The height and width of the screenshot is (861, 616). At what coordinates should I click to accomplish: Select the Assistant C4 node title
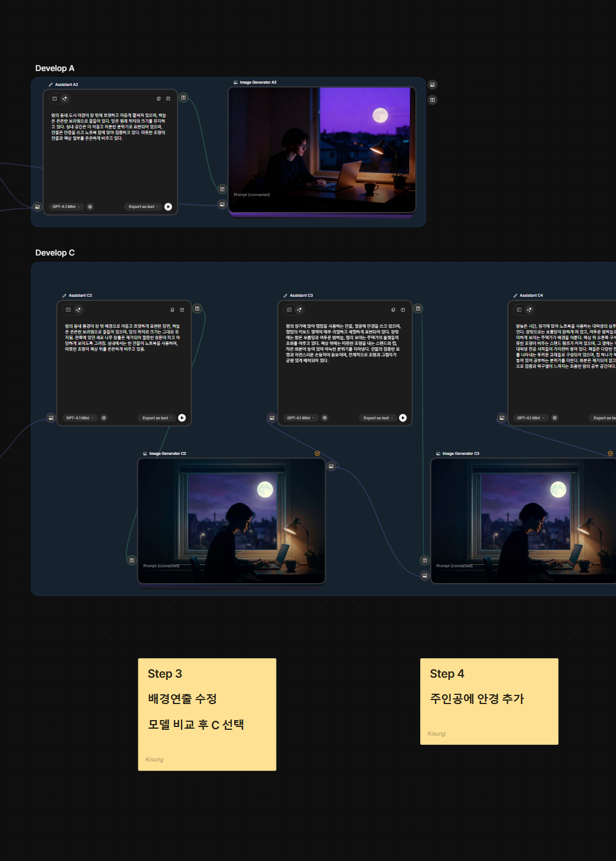pyautogui.click(x=531, y=296)
